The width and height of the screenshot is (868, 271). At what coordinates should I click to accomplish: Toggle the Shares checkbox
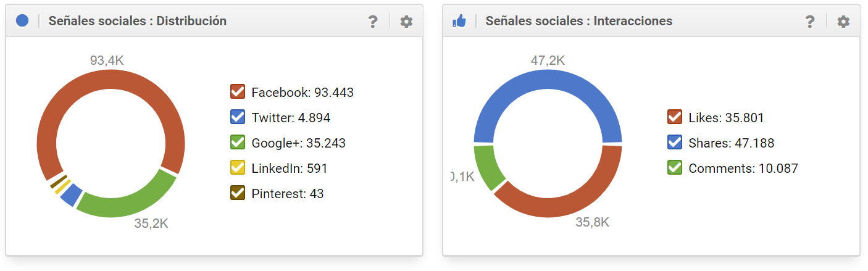(675, 143)
